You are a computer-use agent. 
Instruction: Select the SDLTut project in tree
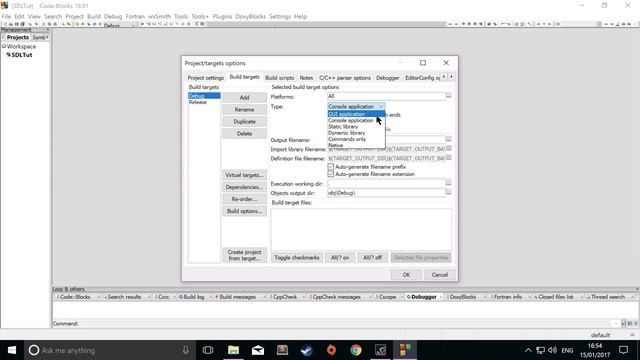click(x=21, y=55)
